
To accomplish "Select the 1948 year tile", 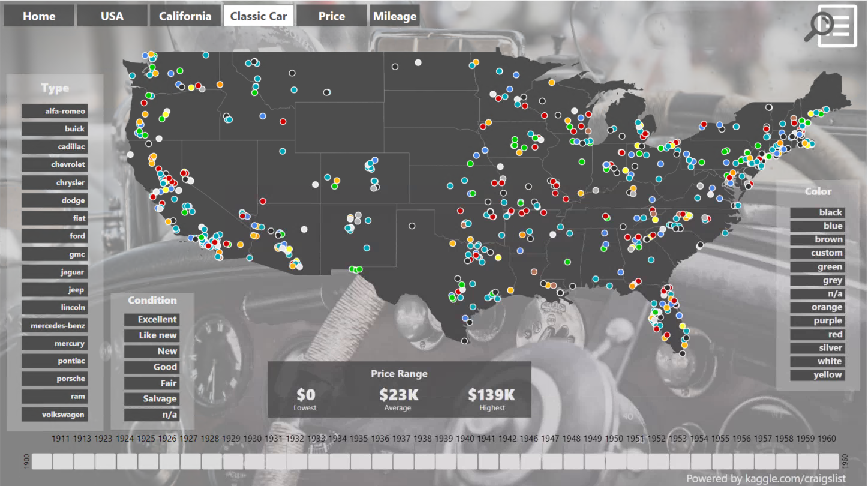I will [x=574, y=461].
